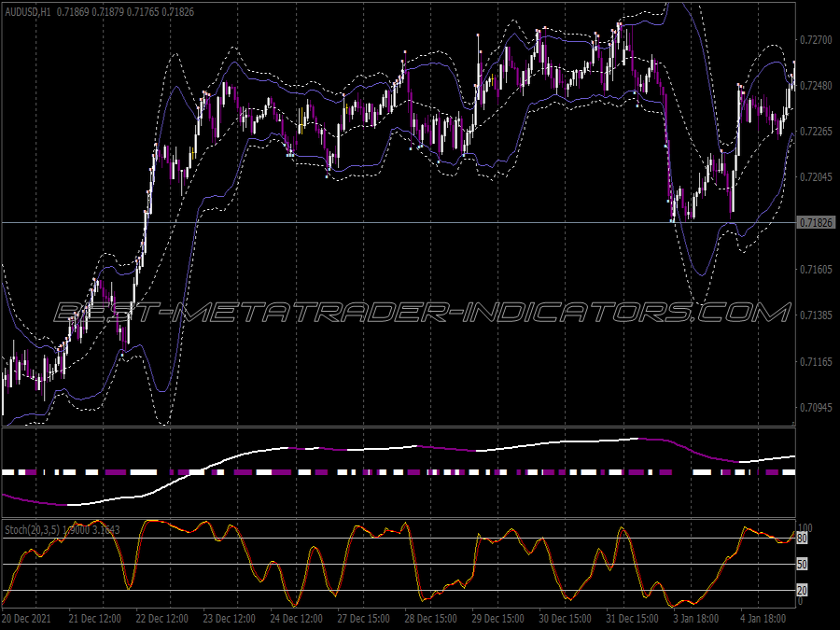Select the 23 Dec 12:00 time label

tap(229, 619)
